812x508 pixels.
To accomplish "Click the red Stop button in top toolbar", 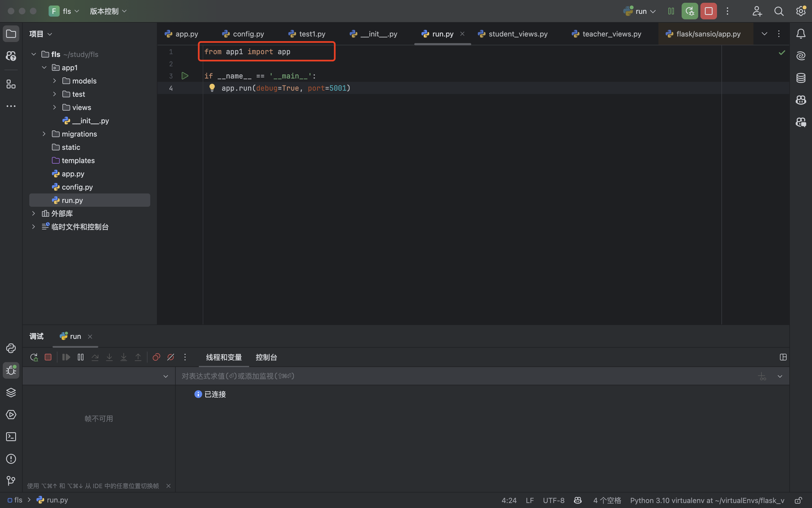I will (708, 11).
